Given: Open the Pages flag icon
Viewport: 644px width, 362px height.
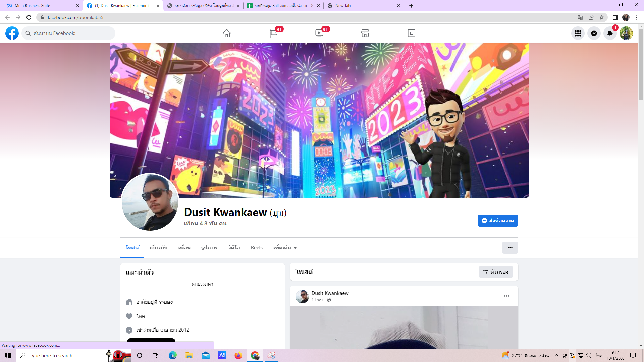Looking at the screenshot, I should click(273, 33).
